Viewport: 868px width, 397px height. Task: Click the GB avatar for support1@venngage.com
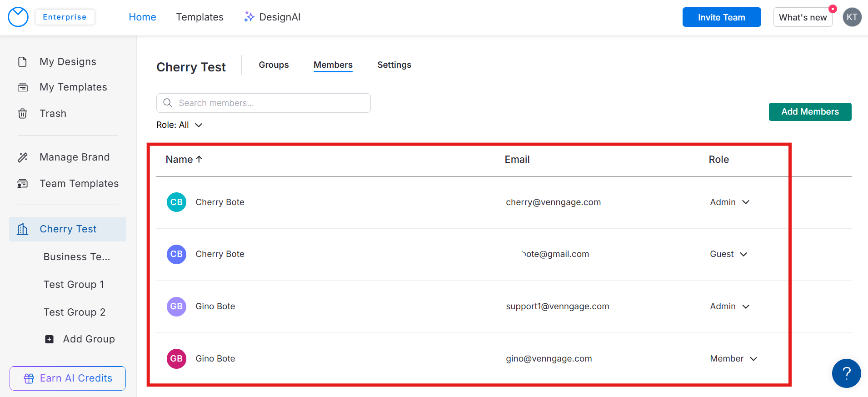176,306
